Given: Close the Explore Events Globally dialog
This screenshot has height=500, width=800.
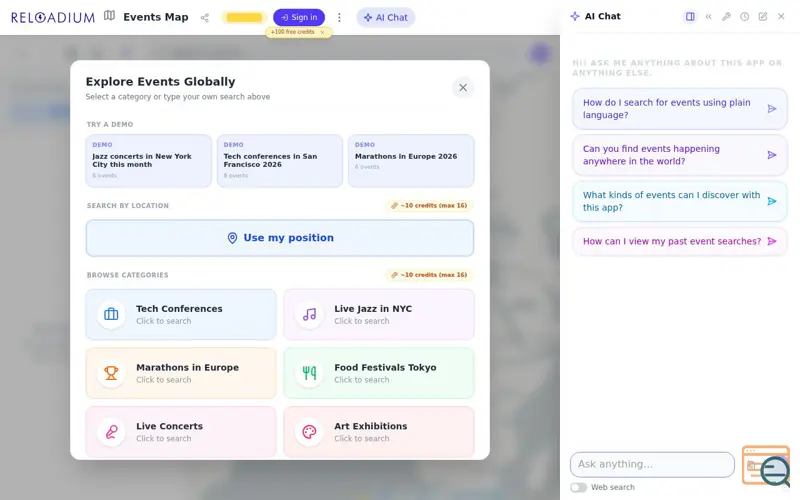Looking at the screenshot, I should point(463,88).
